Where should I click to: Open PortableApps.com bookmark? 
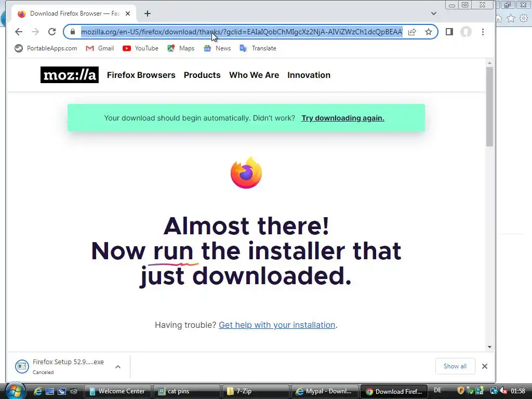[46, 48]
